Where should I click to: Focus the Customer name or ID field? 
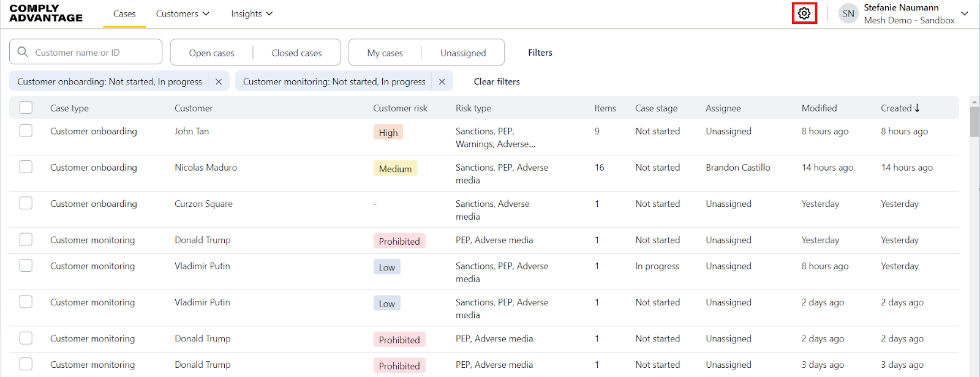pyautogui.click(x=92, y=52)
